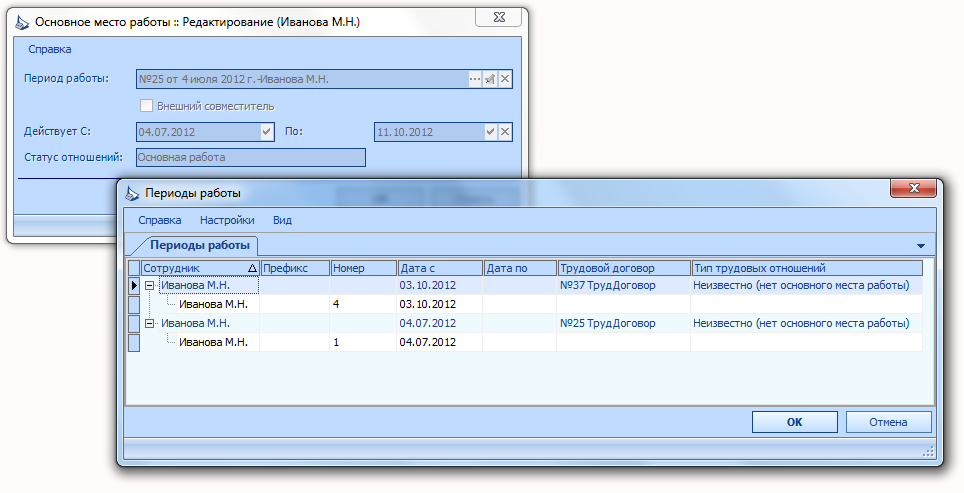Image resolution: width=964 pixels, height=493 pixels.
Task: Click the Номер cell containing 4
Action: click(363, 304)
